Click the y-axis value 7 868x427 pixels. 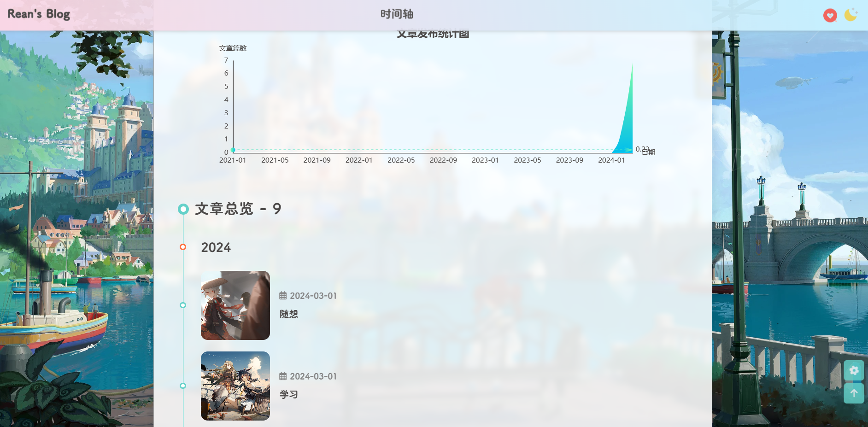coord(226,60)
